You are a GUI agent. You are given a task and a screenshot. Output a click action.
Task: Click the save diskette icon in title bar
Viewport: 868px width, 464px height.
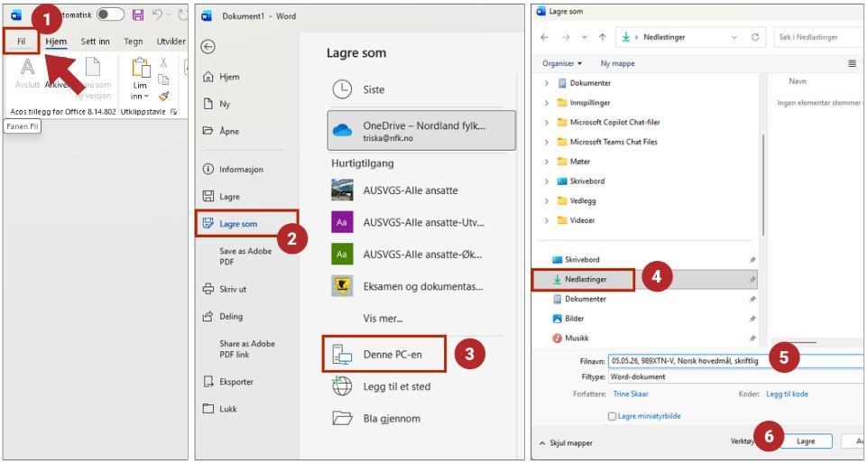point(138,15)
